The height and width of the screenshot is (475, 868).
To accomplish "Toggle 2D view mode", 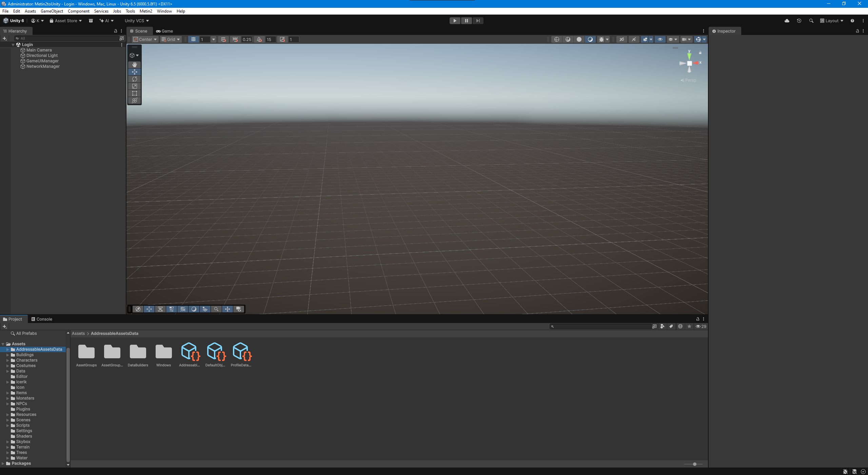I will point(622,39).
